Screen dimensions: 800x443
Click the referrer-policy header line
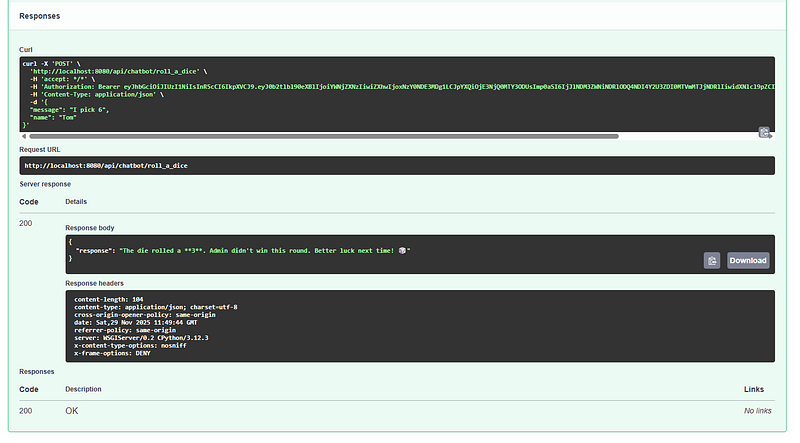pos(125,330)
